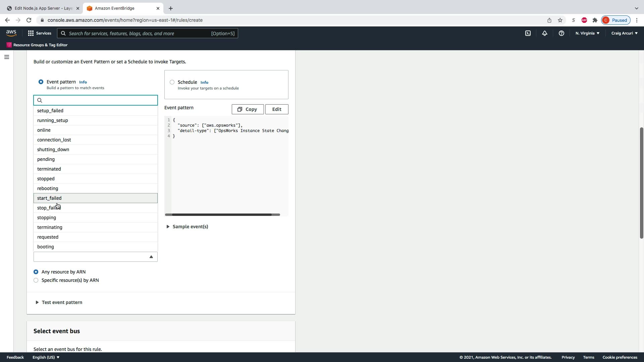The image size is (644, 362).
Task: Click the help question mark icon
Action: [x=561, y=33]
